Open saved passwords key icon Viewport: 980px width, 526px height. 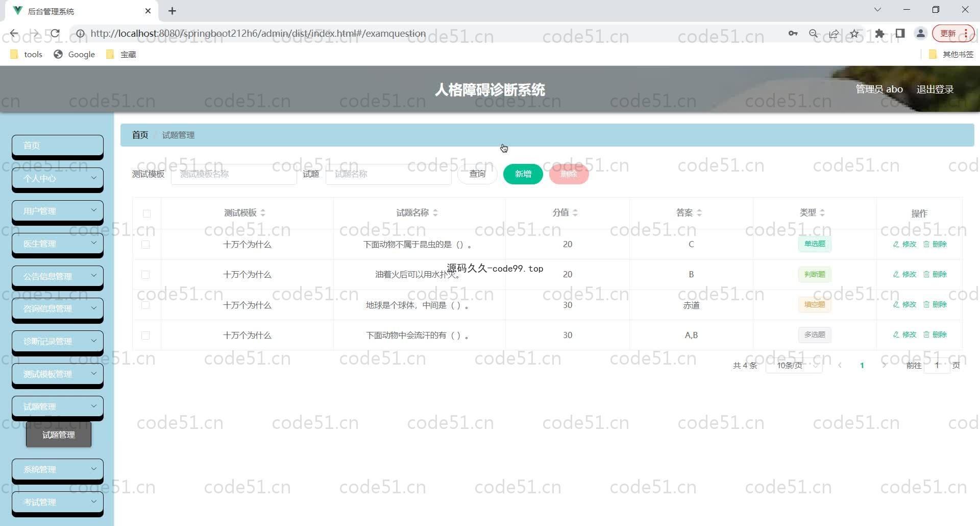[793, 34]
